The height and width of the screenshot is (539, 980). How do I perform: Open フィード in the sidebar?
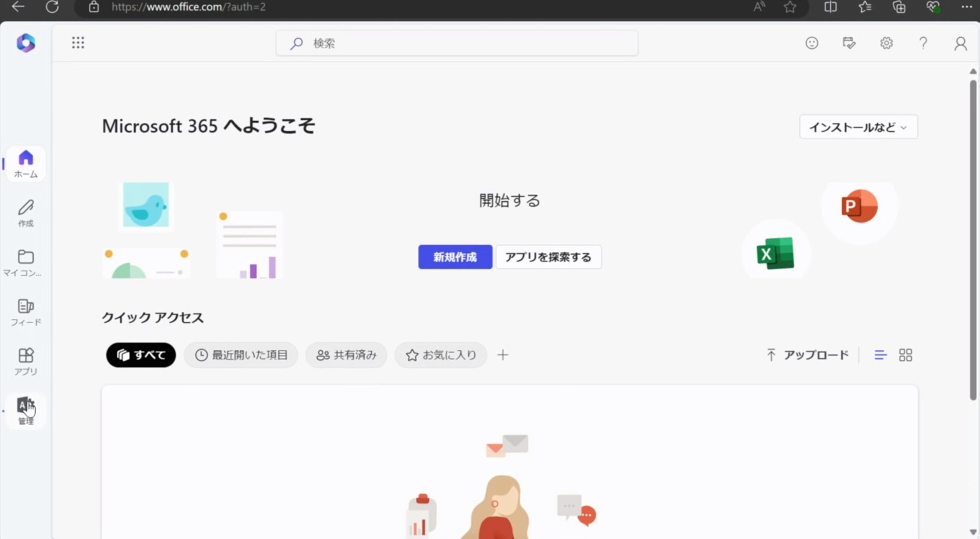click(x=26, y=312)
